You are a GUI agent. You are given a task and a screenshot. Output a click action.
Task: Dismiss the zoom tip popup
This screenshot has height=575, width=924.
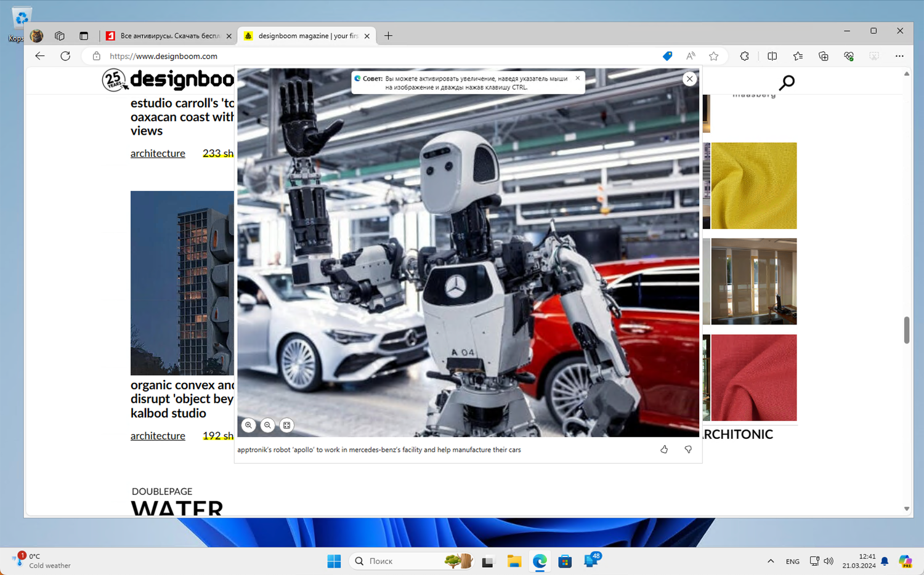click(577, 78)
